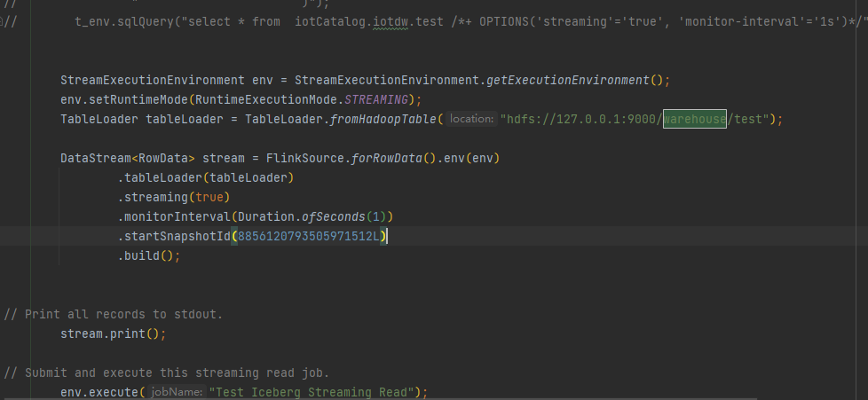Click the 'Print all records to stdout' comment
This screenshot has width=868, height=400.
[114, 314]
